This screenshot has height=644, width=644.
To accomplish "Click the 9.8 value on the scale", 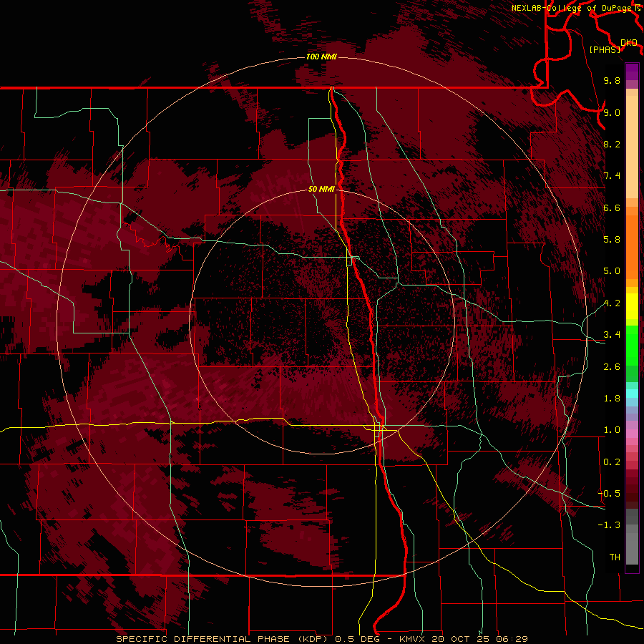I will point(612,80).
